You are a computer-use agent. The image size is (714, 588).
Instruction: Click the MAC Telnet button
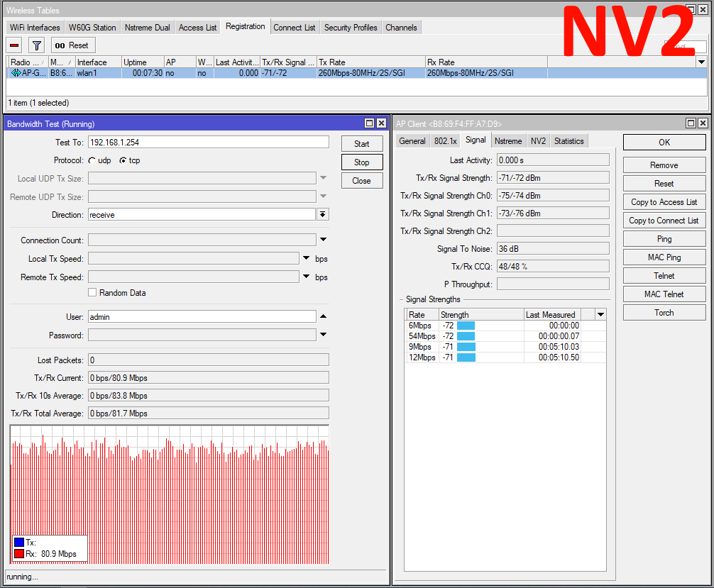[x=664, y=294]
